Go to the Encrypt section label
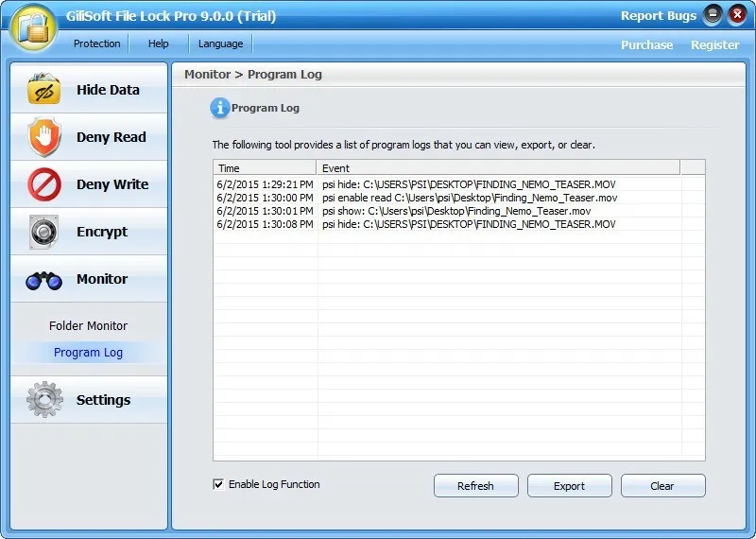 click(x=102, y=232)
